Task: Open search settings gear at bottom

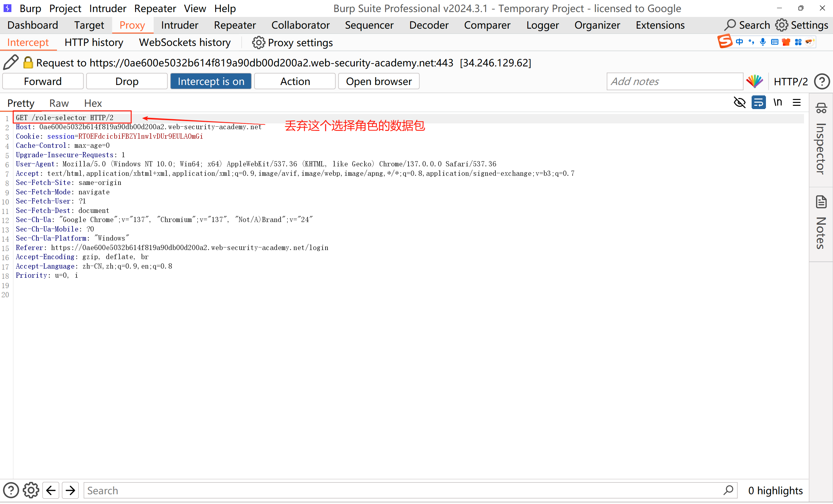Action: 31,490
